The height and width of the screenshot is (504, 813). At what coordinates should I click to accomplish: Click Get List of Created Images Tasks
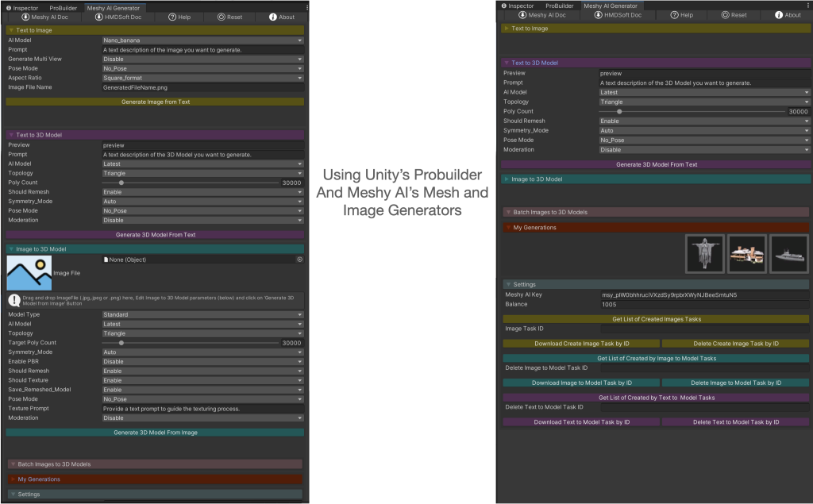coord(656,319)
